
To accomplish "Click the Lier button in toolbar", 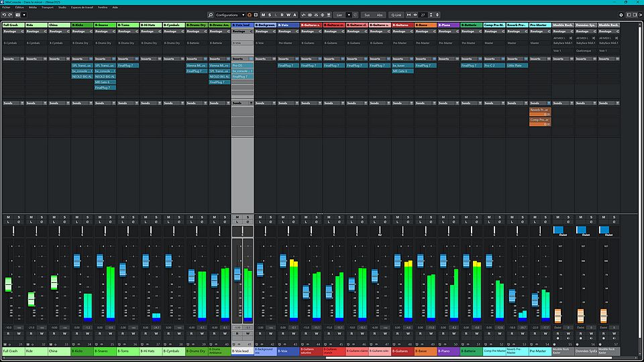I will click(x=340, y=14).
